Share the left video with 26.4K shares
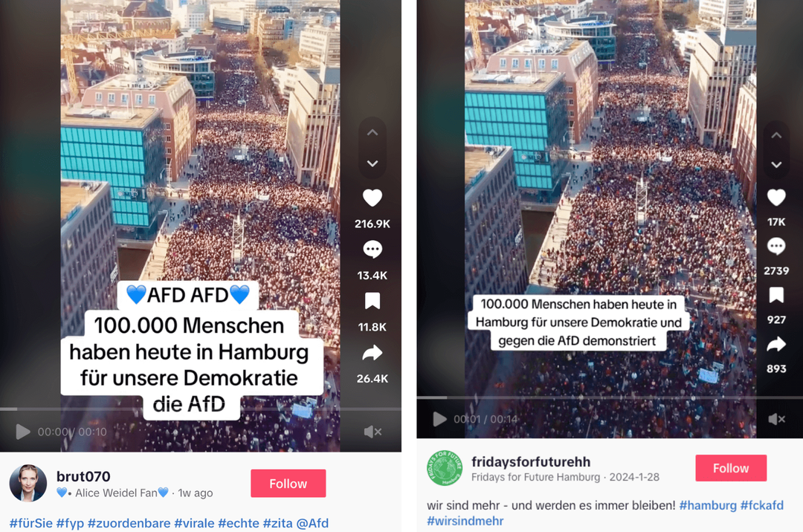 373,353
